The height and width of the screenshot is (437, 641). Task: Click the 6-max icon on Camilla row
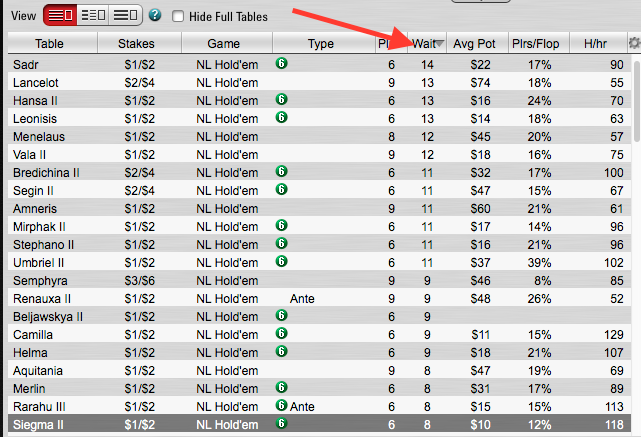(282, 333)
